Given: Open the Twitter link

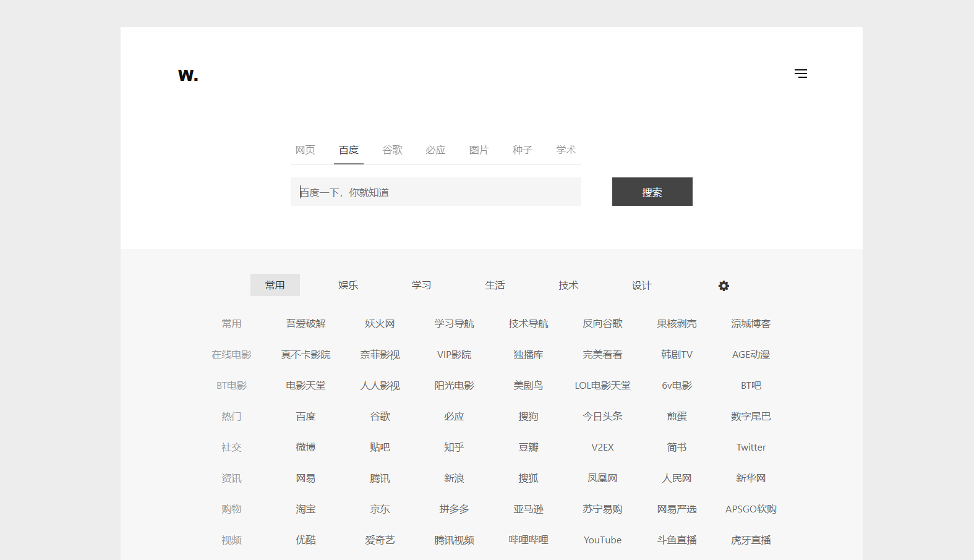Looking at the screenshot, I should [751, 448].
